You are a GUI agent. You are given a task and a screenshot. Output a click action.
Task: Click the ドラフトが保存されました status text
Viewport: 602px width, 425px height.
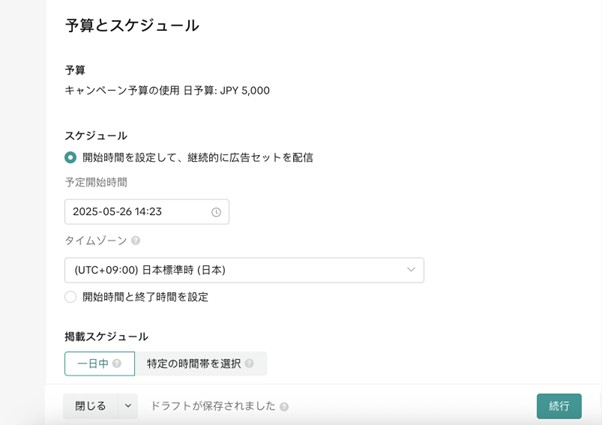click(213, 406)
